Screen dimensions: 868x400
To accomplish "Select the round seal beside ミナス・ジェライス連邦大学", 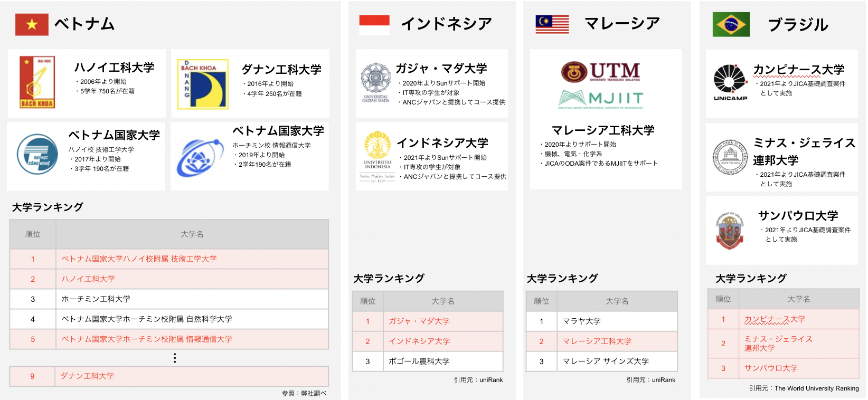I will tap(730, 157).
